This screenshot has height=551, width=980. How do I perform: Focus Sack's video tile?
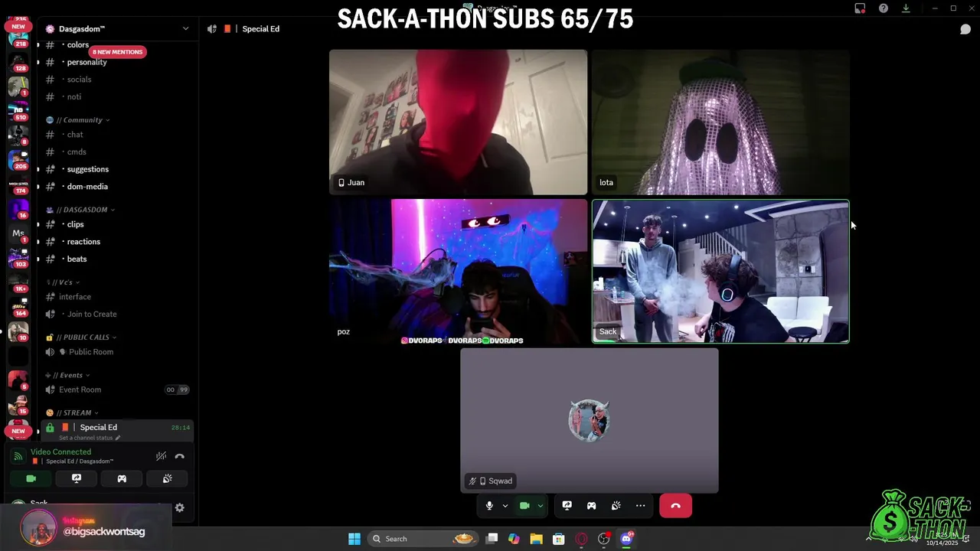pos(720,272)
